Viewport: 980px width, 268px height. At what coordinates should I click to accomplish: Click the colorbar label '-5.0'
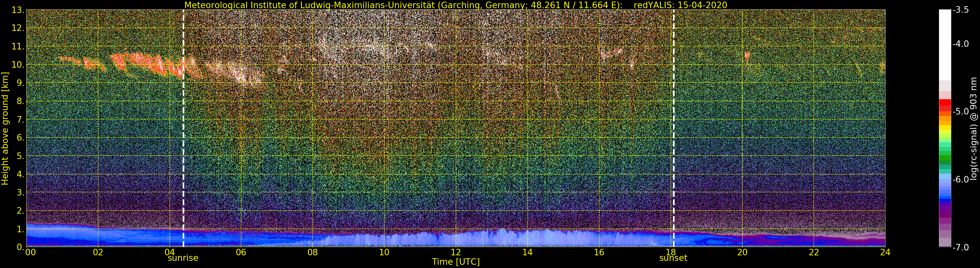pos(960,112)
